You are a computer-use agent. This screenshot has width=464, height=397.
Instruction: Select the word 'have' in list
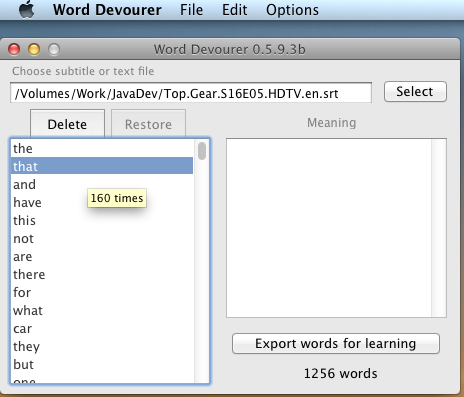[x=102, y=202]
